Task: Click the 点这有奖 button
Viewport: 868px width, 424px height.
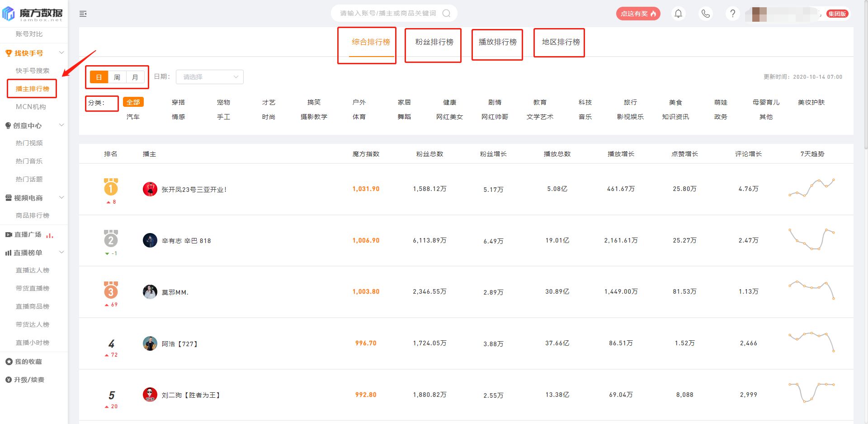Action: click(x=638, y=14)
